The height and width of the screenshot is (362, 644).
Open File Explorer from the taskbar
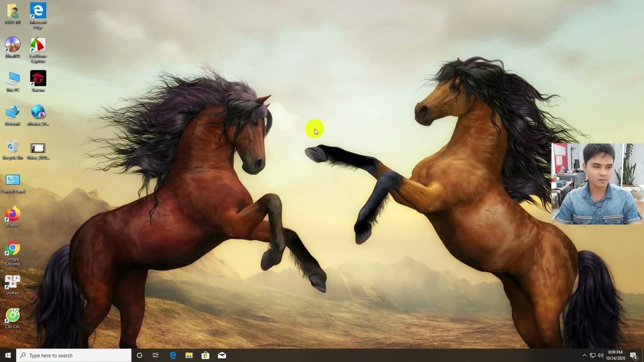point(189,355)
